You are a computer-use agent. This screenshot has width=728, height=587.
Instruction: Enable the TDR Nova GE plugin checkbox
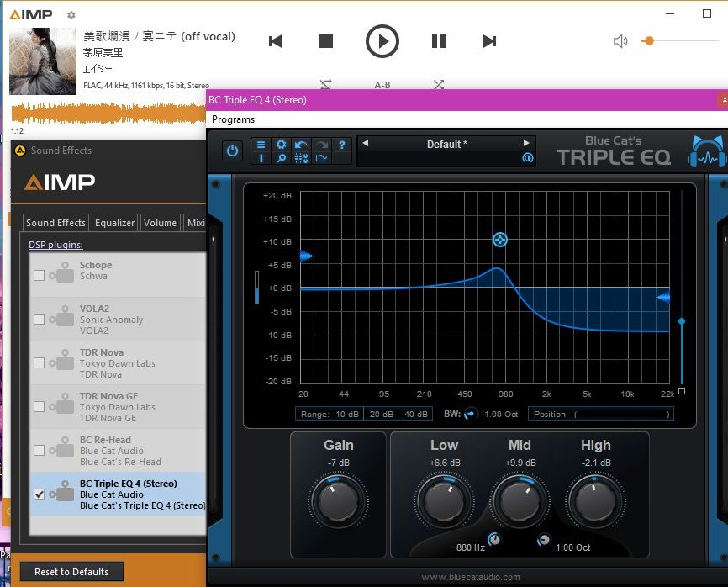[x=39, y=406]
